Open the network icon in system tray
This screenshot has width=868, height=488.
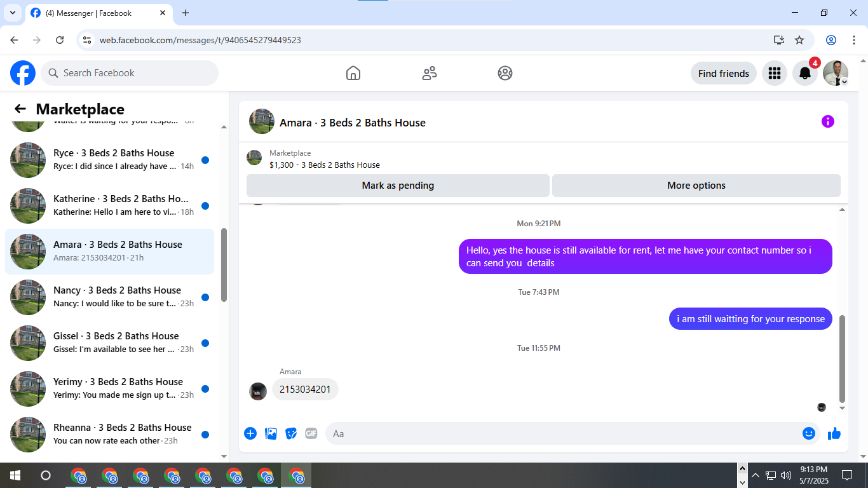[x=771, y=475]
